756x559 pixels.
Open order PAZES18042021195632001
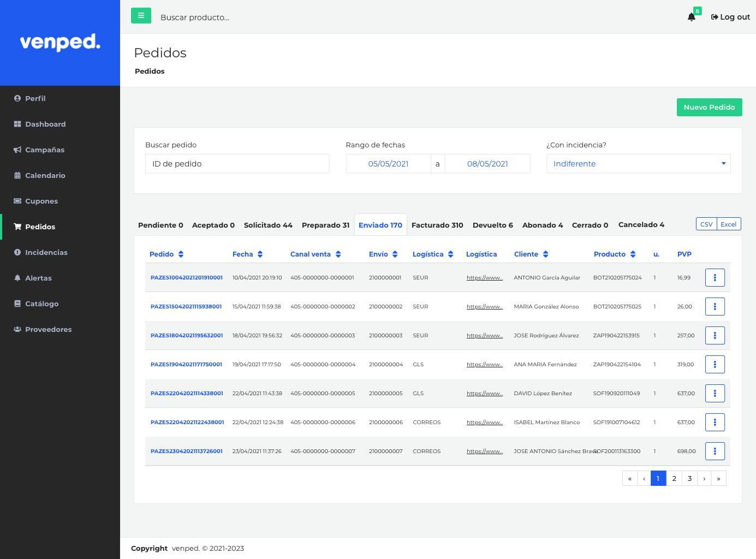click(x=187, y=335)
